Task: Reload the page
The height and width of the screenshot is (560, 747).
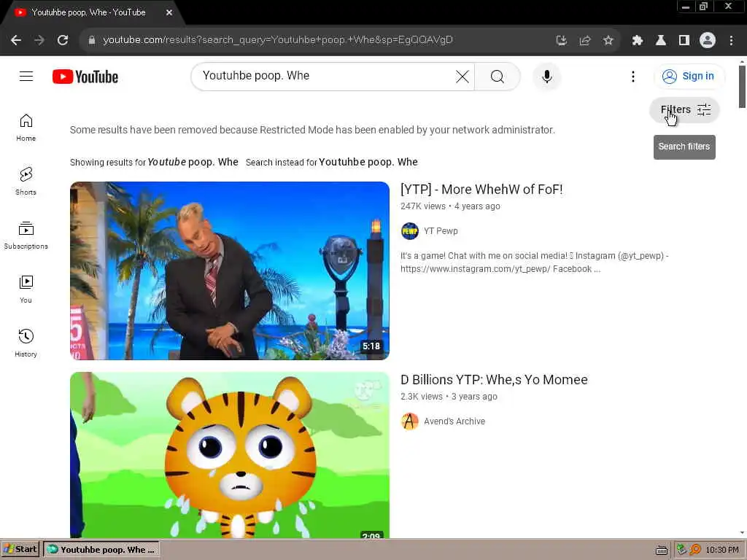Action: [x=63, y=41]
